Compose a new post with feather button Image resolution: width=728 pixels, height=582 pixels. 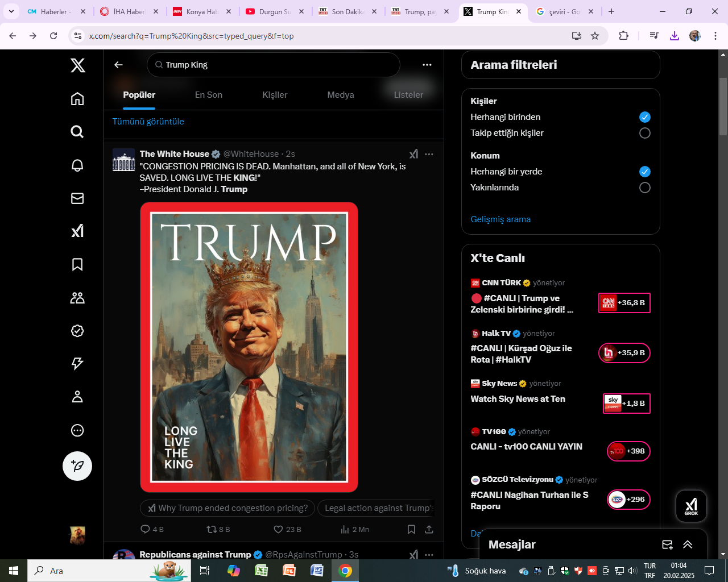(77, 466)
